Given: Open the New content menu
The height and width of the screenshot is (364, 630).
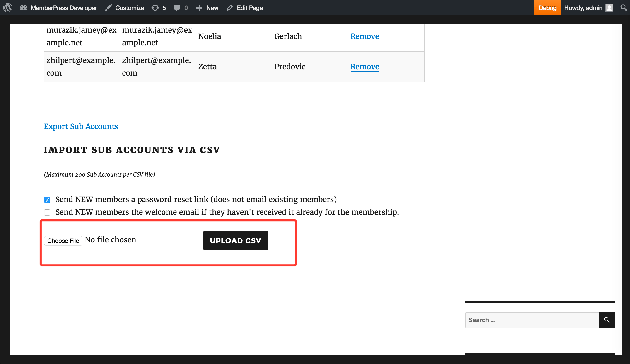Looking at the screenshot, I should click(x=207, y=8).
